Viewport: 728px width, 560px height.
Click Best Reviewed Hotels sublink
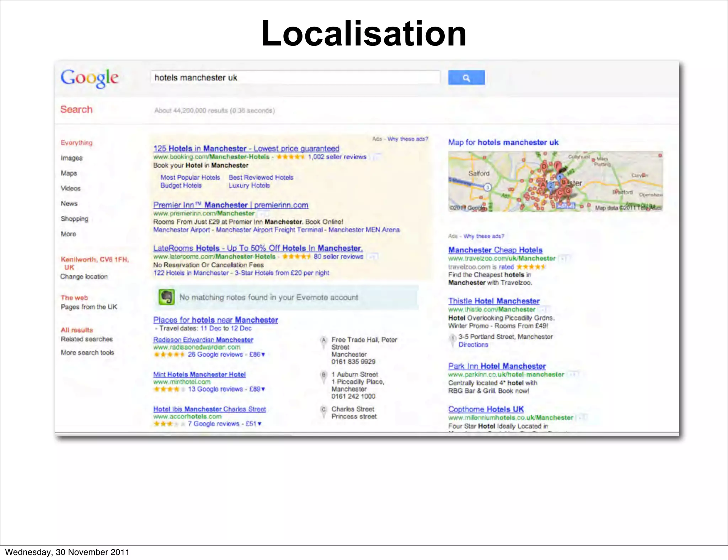tap(261, 177)
